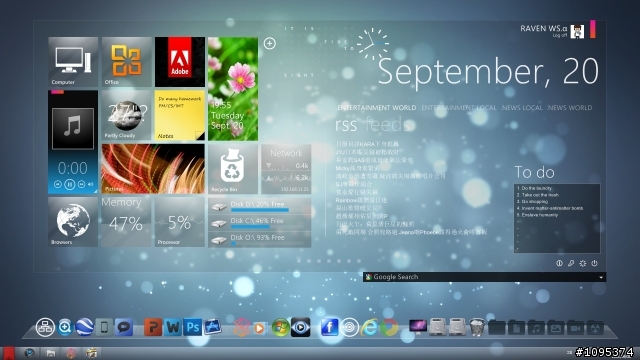Select the ENTERTAINMENT WORLD feed tab
640x360 pixels.
[x=376, y=108]
